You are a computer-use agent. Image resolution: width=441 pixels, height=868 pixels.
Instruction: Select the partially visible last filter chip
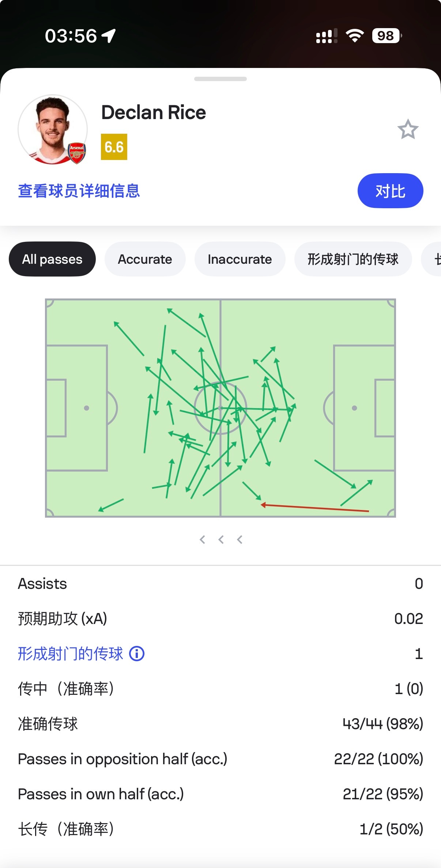coord(431,259)
